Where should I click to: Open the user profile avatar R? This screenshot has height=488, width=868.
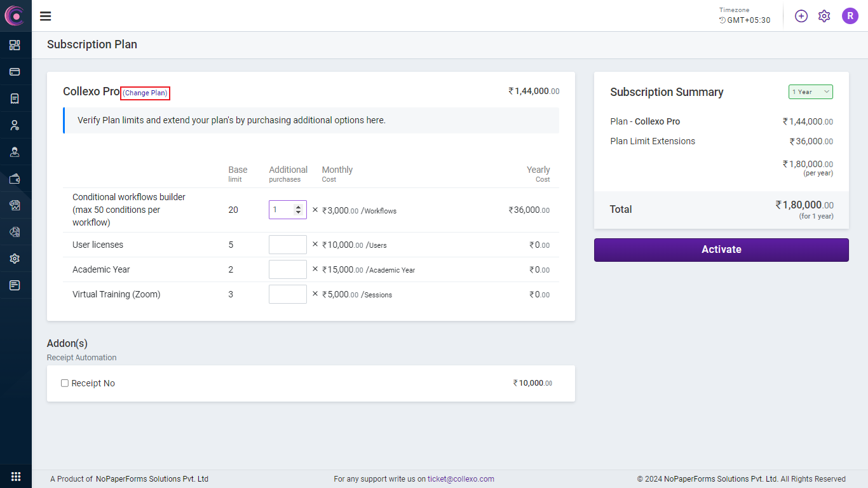[850, 17]
